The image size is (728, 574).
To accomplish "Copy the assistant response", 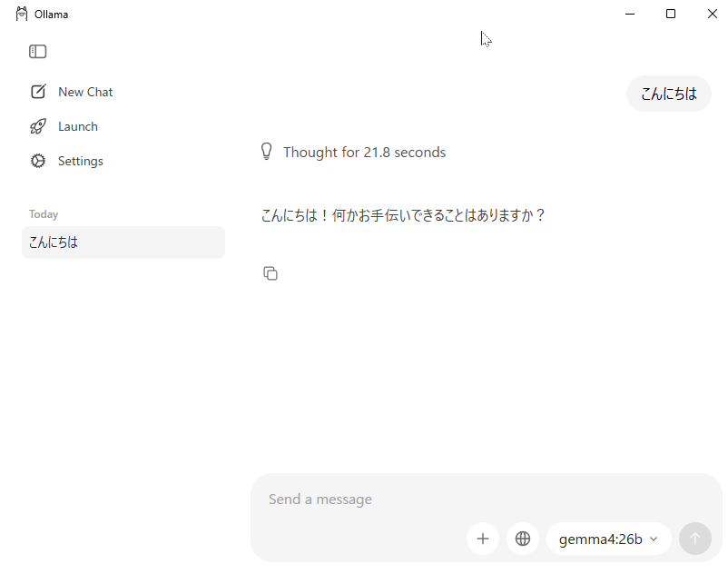I will 271,273.
